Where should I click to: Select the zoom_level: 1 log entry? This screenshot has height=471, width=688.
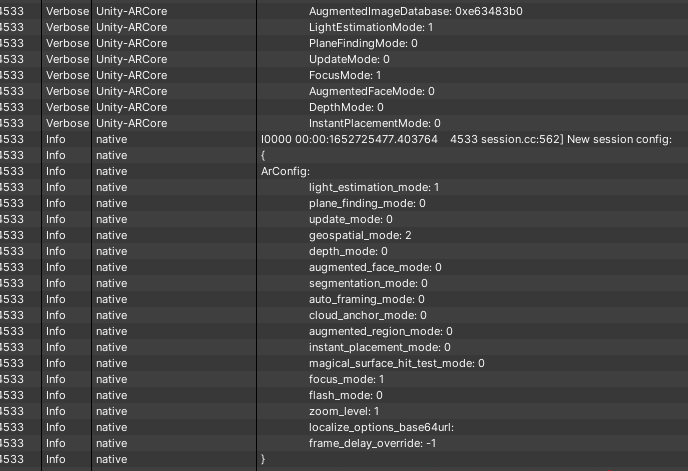click(x=344, y=412)
